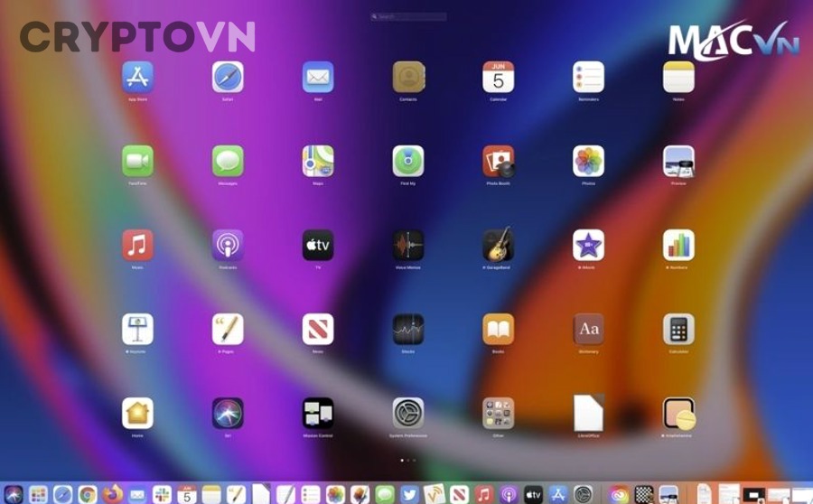Viewport: 813px width, 504px height.
Task: Launch LibreOffice from the Launchpad grid
Action: click(588, 413)
